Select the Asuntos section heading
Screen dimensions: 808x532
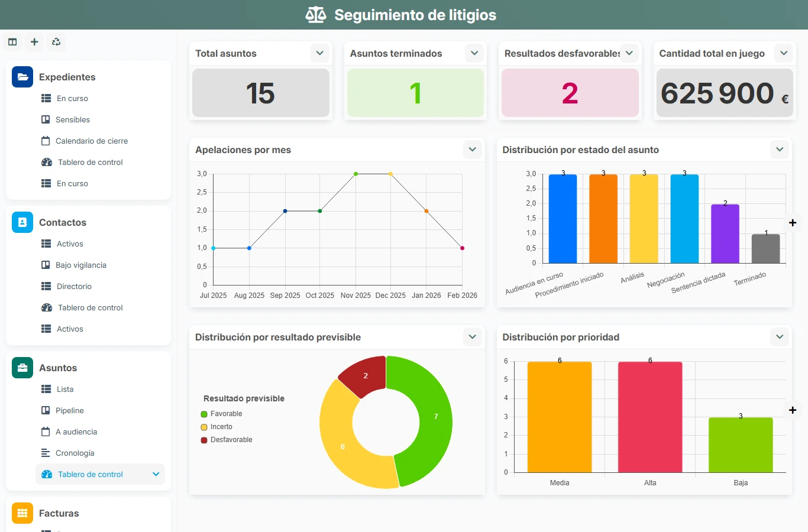[x=58, y=368]
